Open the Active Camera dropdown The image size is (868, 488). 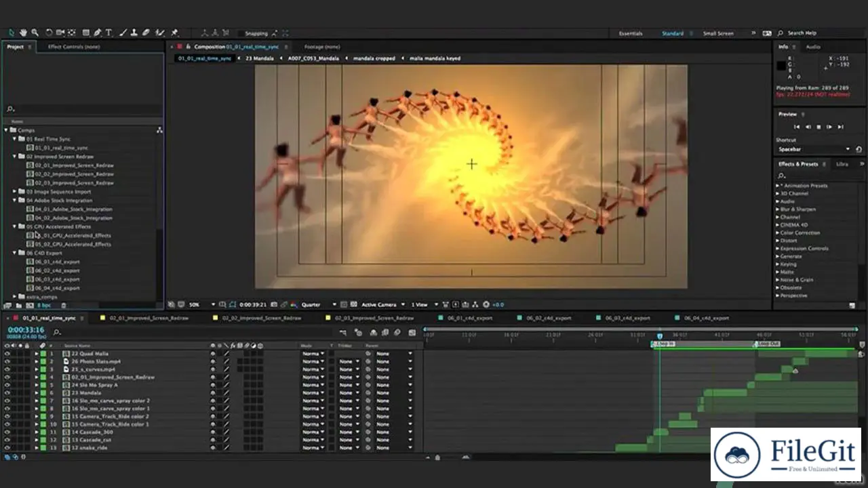pyautogui.click(x=383, y=305)
